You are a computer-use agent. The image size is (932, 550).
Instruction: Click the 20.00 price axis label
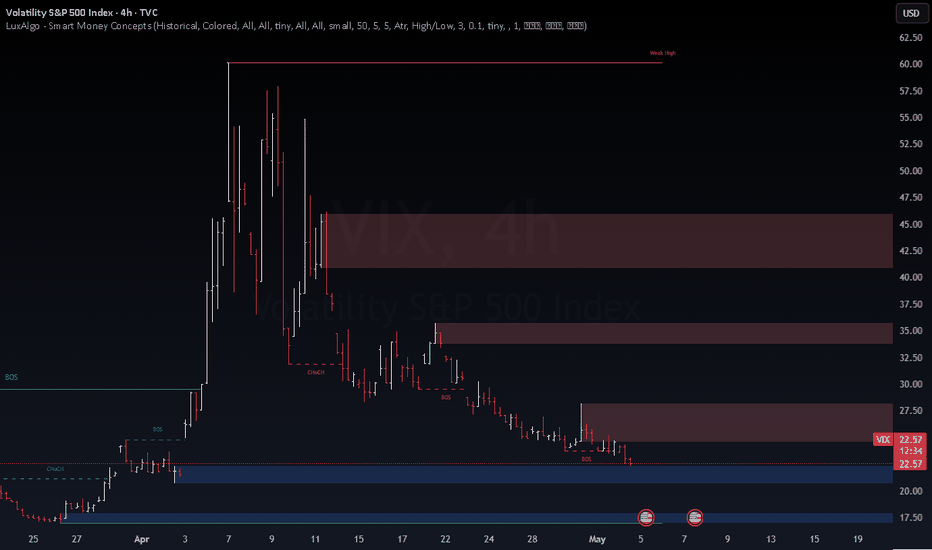911,491
